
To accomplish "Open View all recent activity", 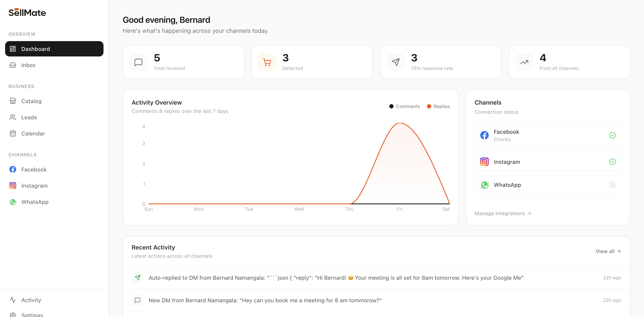I will coord(608,251).
